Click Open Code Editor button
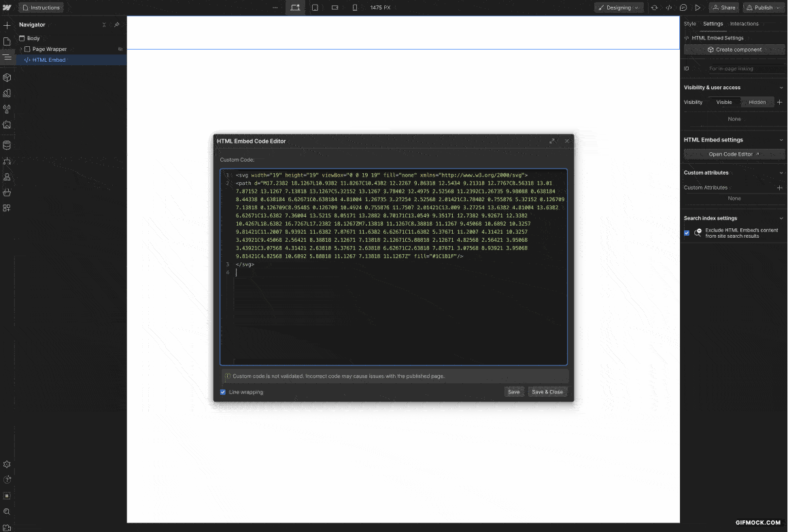Viewport: 788px width, 532px height. [734, 154]
